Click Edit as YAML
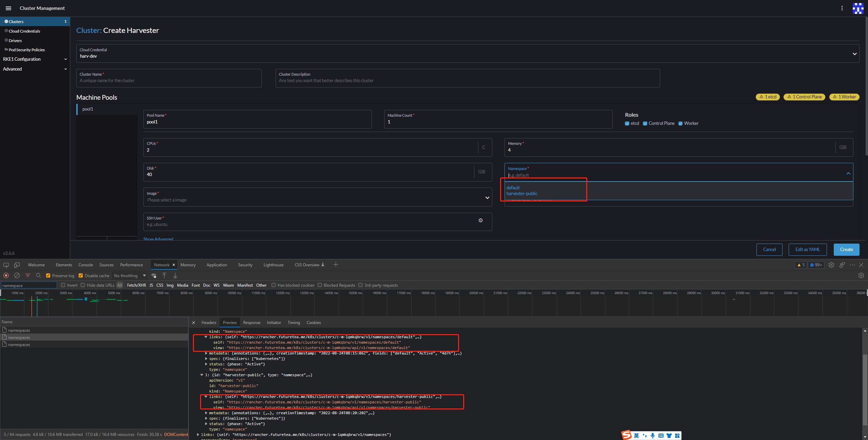 click(x=807, y=249)
